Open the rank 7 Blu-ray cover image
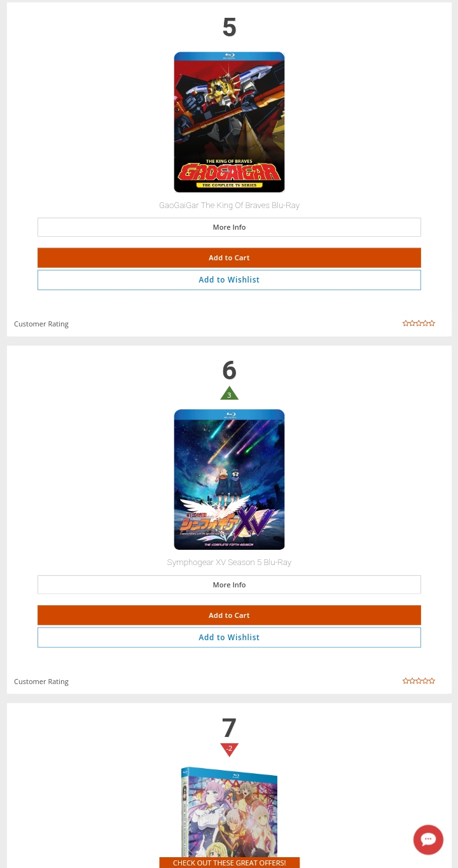Image resolution: width=458 pixels, height=868 pixels. 229,813
